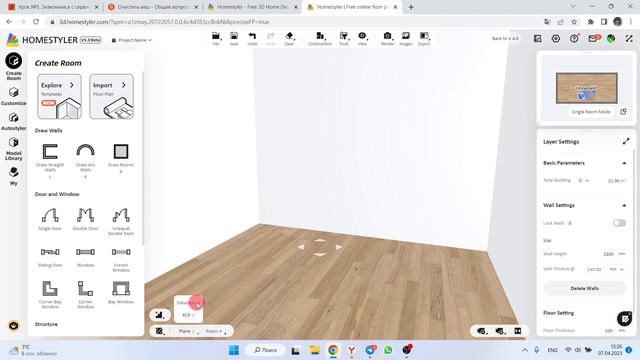Viewport: 640px width, 360px height.
Task: Open the messages mail icon
Action: pyautogui.click(x=593, y=38)
